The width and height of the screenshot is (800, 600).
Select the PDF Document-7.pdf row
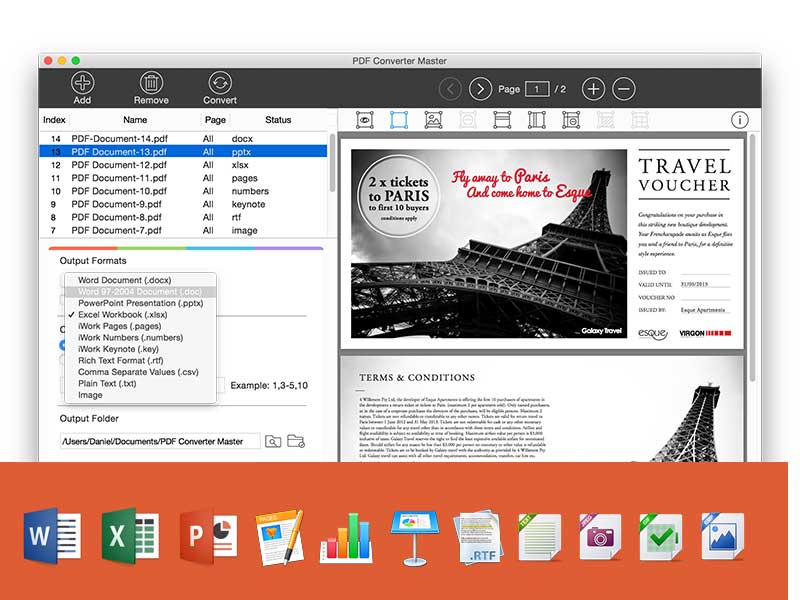click(184, 230)
